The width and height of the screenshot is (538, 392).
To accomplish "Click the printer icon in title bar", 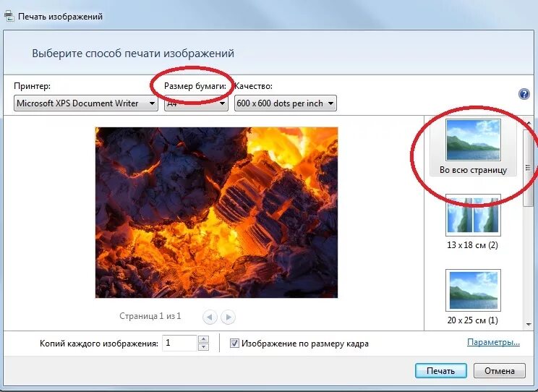I will (x=9, y=17).
